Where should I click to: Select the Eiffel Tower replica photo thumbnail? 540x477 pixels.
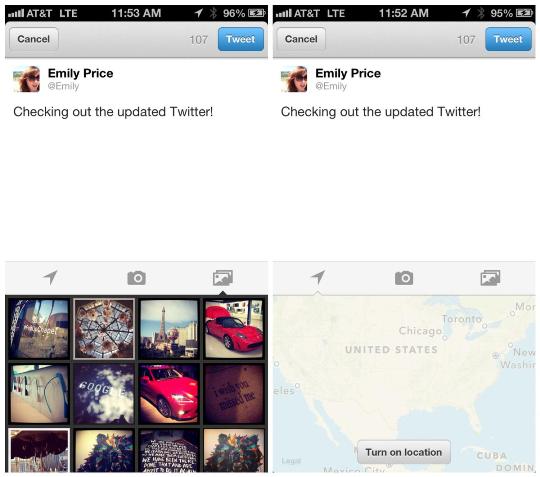click(169, 329)
